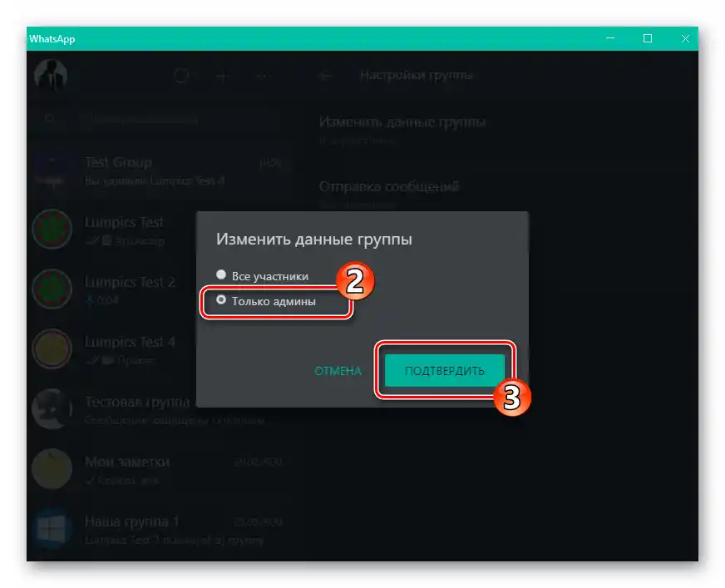Click the dialog title "Изменить данные группы"

pyautogui.click(x=314, y=240)
